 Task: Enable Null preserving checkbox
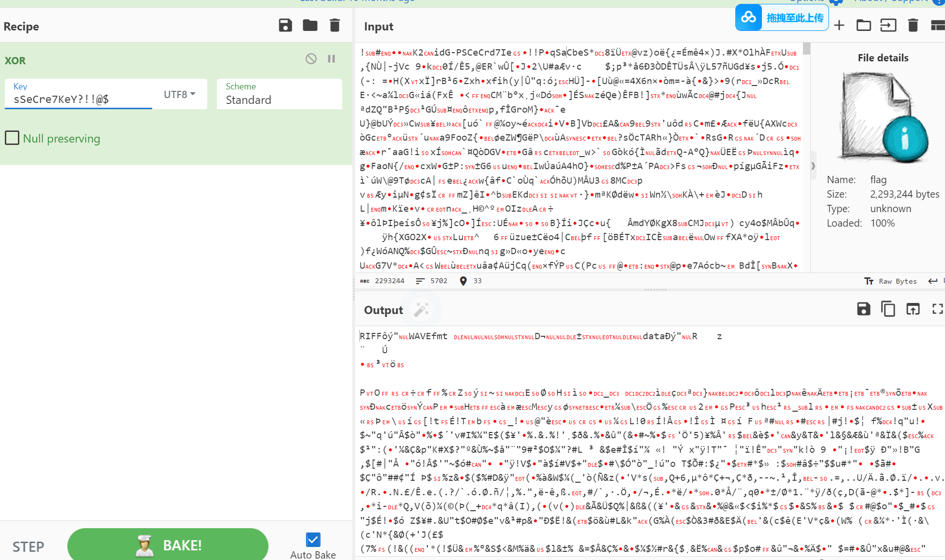click(x=12, y=138)
